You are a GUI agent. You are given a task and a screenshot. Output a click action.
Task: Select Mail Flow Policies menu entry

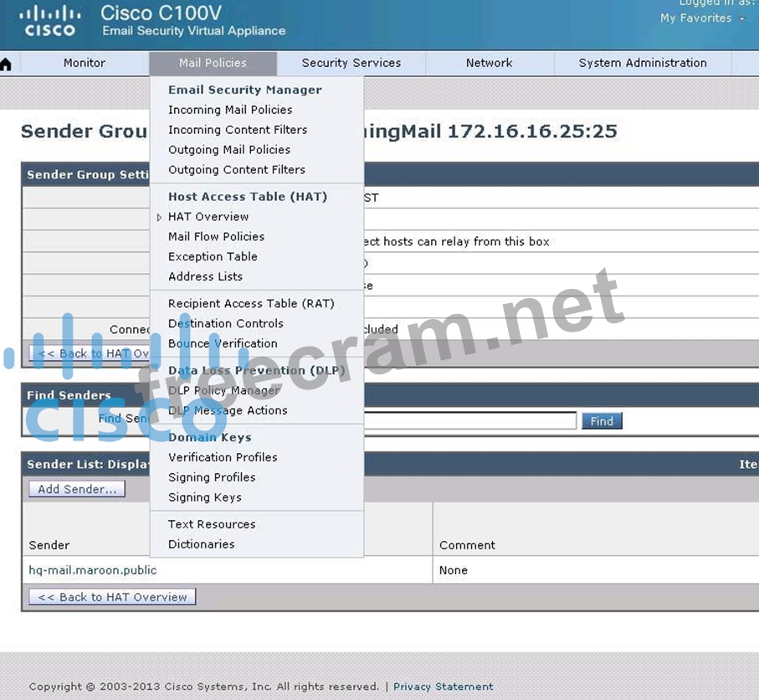pos(216,237)
